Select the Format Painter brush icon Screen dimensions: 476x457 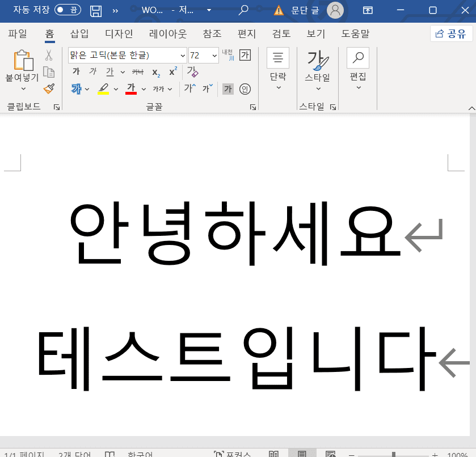49,88
